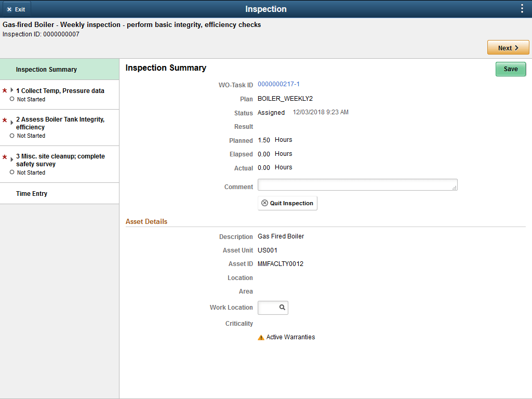The width and height of the screenshot is (532, 399).
Task: Click the required asterisk beside Collect Temp step
Action: 5,90
